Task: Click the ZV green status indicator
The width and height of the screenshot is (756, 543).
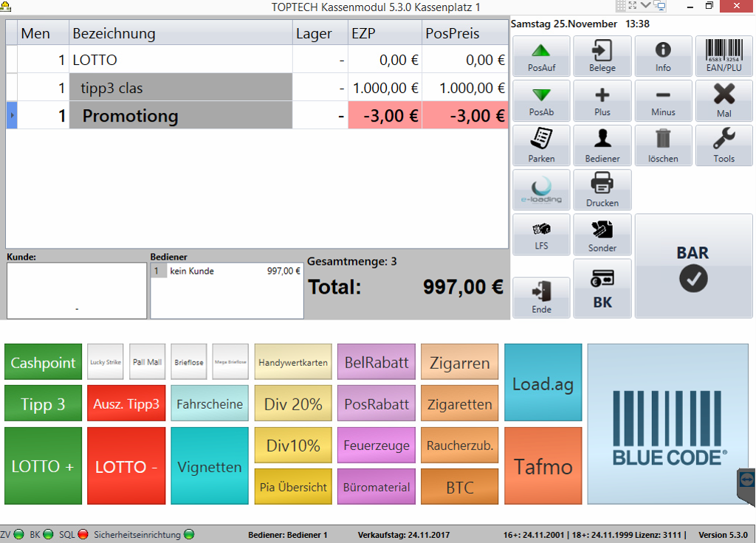Action: [18, 534]
